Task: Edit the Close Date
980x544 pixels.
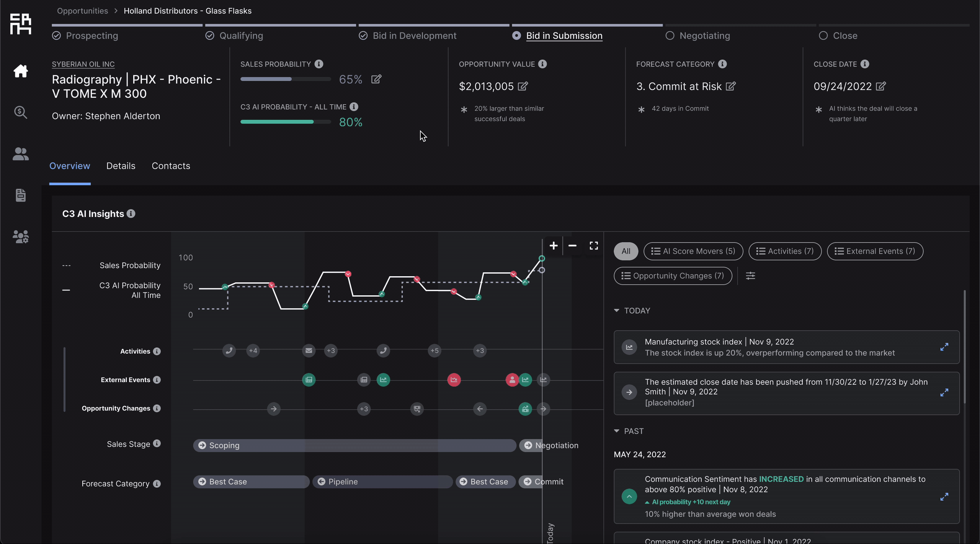Action: click(881, 86)
